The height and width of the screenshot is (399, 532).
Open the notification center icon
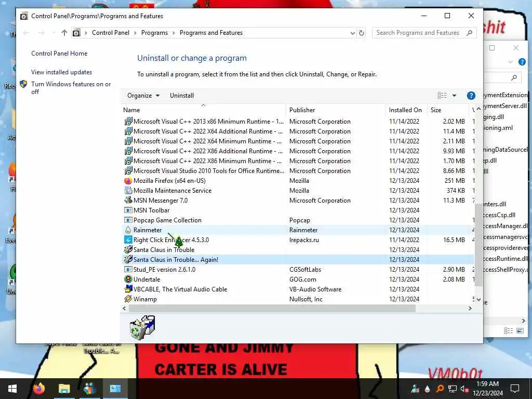515,389
